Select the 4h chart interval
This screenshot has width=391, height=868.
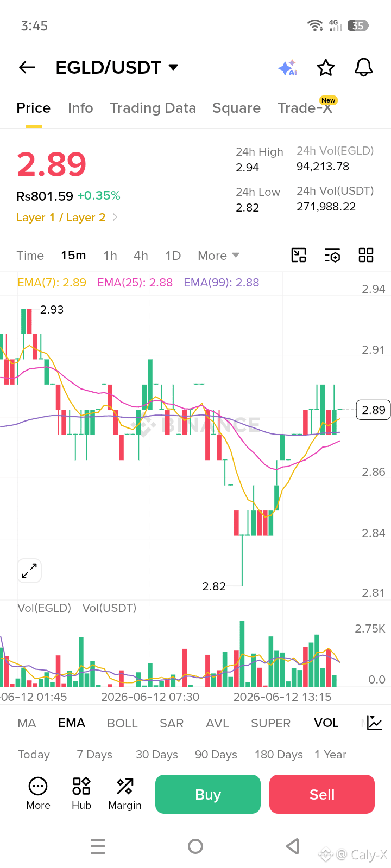click(141, 256)
